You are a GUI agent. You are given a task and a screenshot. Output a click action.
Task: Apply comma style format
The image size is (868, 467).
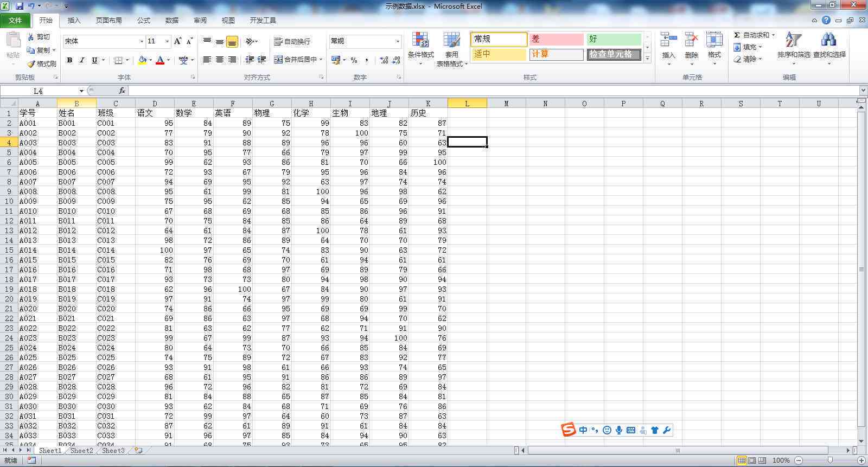[x=367, y=60]
